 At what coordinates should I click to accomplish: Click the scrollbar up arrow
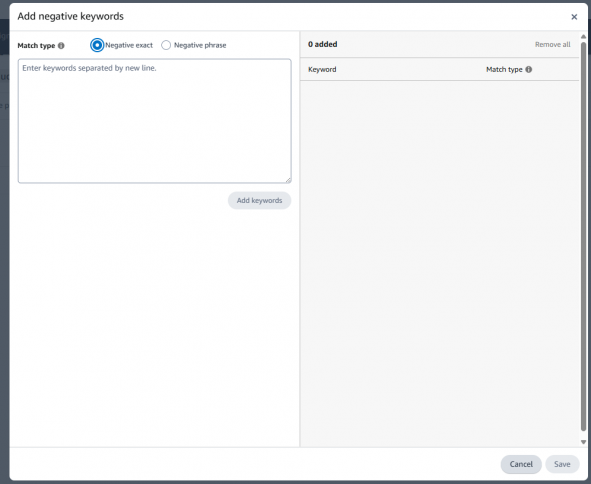point(583,37)
